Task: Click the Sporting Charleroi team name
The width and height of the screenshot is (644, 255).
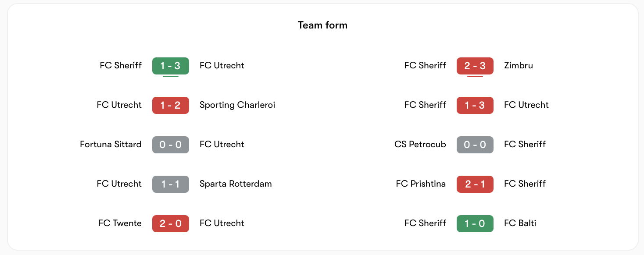Action: click(x=237, y=105)
